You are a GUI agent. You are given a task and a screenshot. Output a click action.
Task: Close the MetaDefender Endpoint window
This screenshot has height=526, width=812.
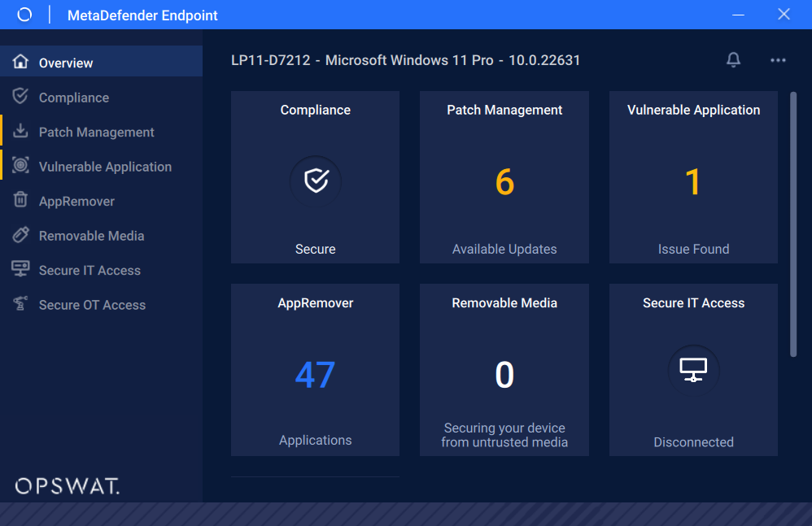[x=784, y=14]
